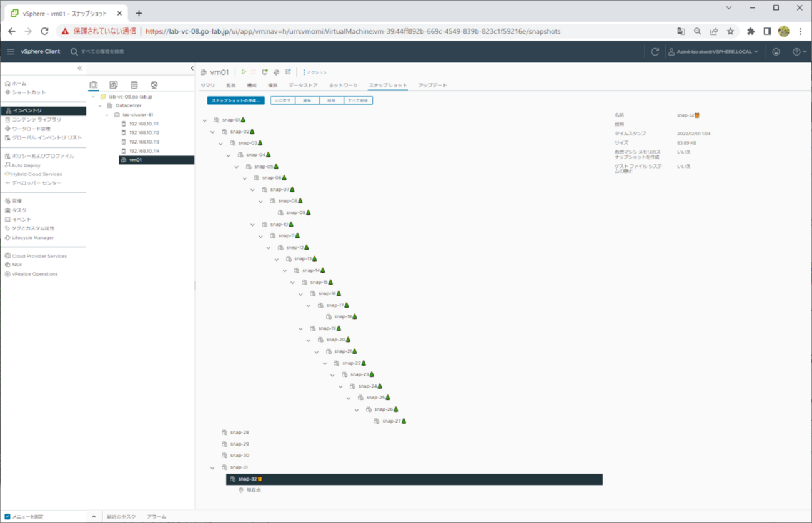Switch to the データストア tab
Screen dimensions: 812x523
point(303,86)
